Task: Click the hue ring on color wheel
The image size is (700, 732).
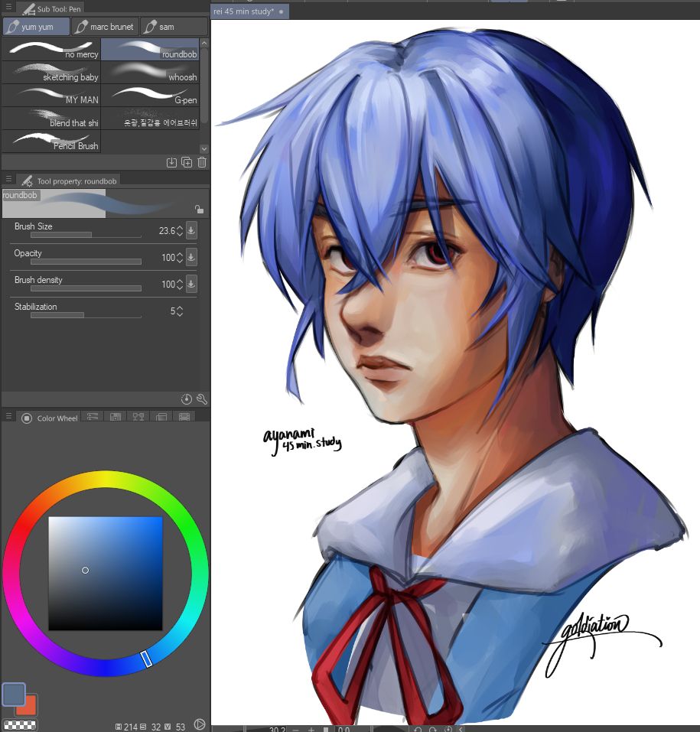Action: 106,480
